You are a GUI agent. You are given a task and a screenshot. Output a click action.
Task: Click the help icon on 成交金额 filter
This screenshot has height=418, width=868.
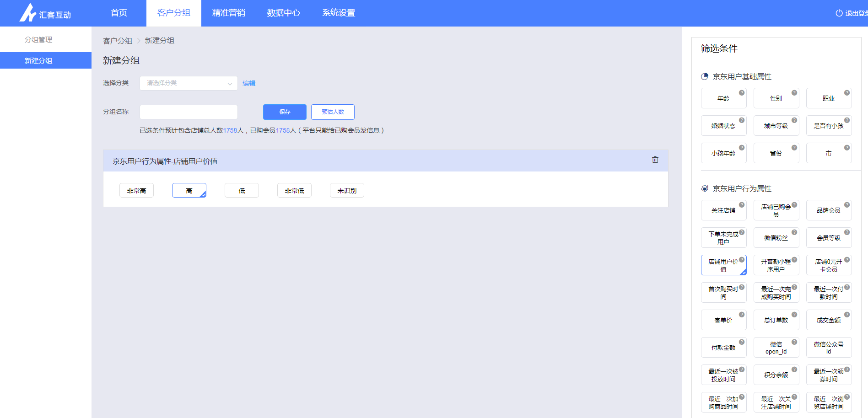point(847,315)
